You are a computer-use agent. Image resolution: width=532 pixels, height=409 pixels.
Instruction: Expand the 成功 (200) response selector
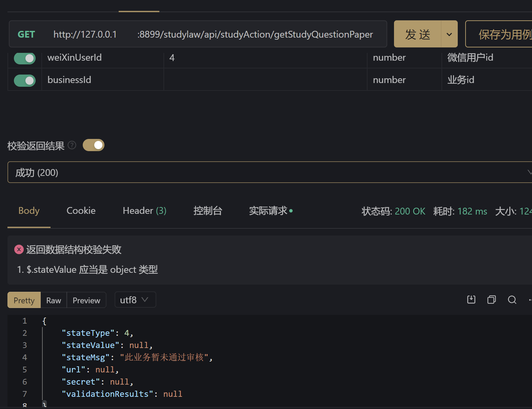click(x=270, y=172)
